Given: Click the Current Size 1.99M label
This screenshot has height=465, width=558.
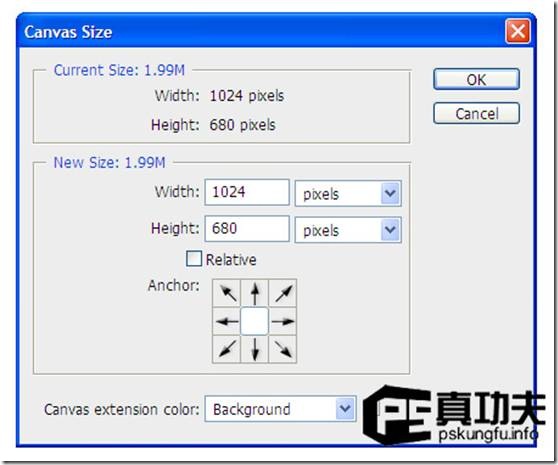Looking at the screenshot, I should tap(119, 70).
